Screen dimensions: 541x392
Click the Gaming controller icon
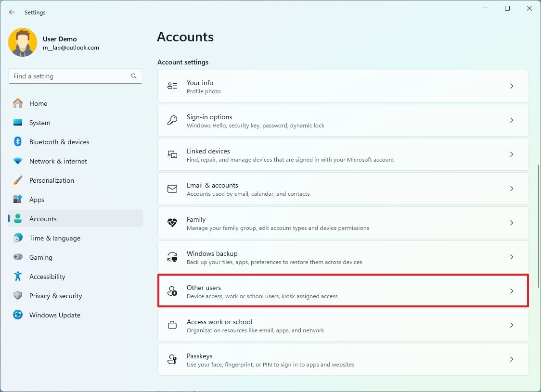[18, 257]
